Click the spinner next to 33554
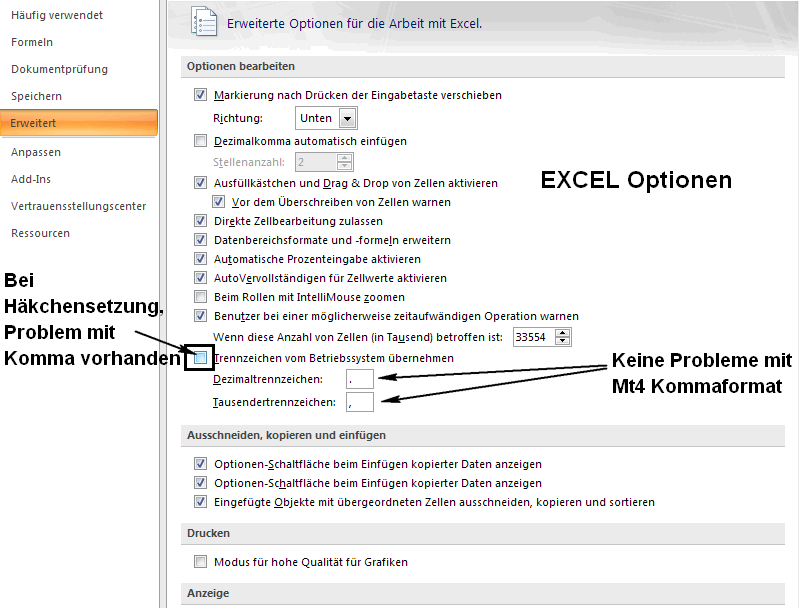The image size is (799, 608). click(563, 337)
